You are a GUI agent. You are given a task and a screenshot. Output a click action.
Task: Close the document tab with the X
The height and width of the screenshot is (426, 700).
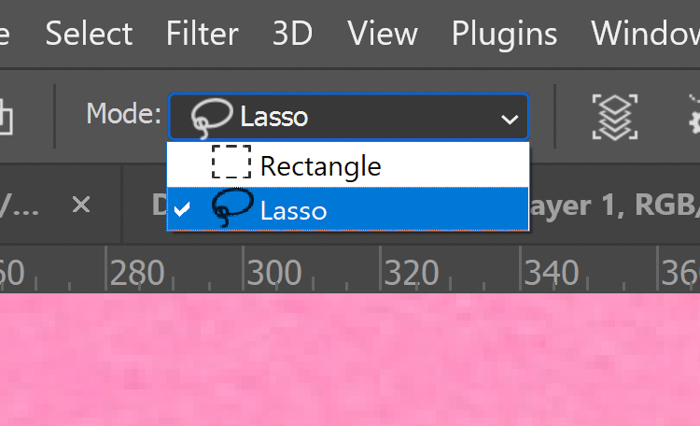(x=81, y=205)
